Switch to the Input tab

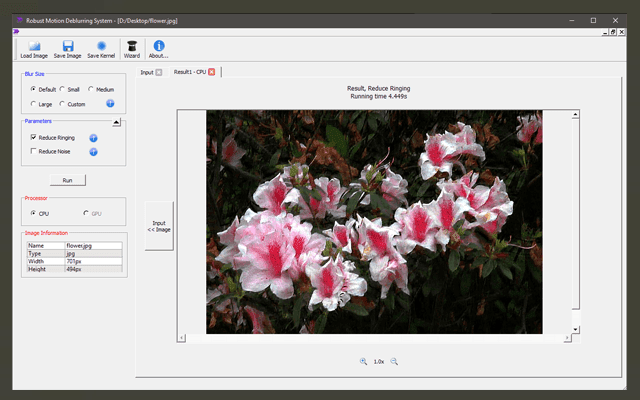coord(146,72)
